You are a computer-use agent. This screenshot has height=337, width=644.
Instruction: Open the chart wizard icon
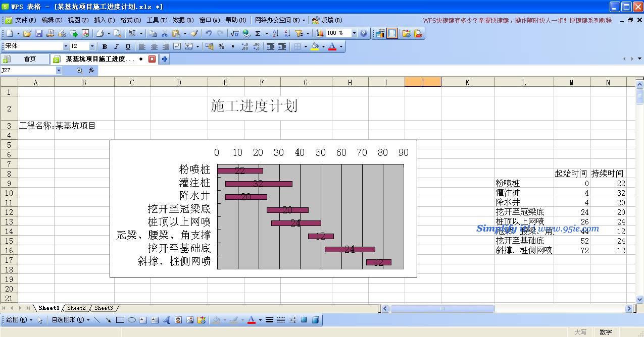pyautogui.click(x=320, y=33)
